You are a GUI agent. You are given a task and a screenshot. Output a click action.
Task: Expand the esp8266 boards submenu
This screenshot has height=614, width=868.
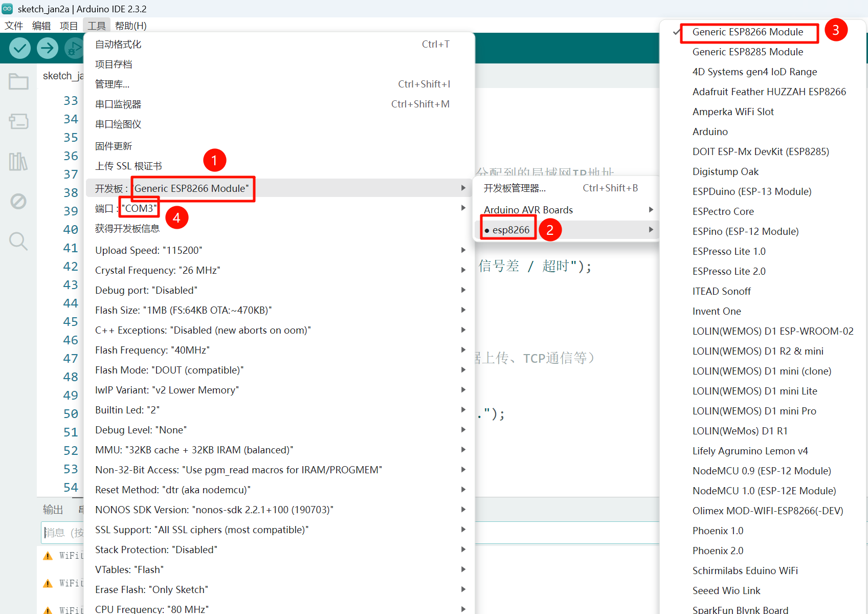pos(565,230)
